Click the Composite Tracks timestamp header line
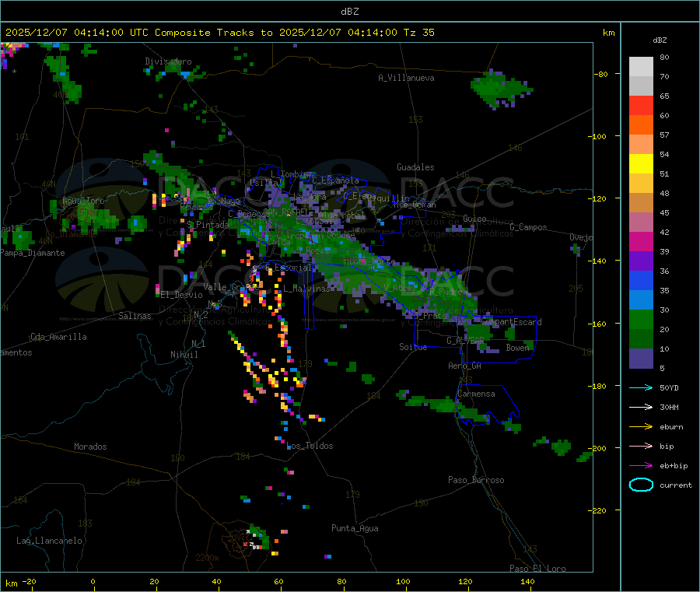Viewport: 700px width, 592px height. point(219,33)
